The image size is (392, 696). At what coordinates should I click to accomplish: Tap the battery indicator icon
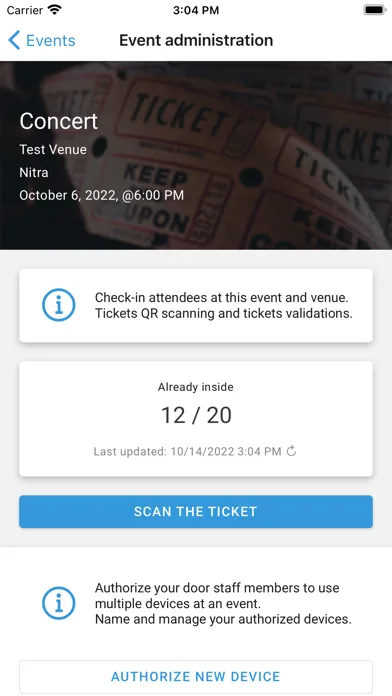(x=374, y=10)
